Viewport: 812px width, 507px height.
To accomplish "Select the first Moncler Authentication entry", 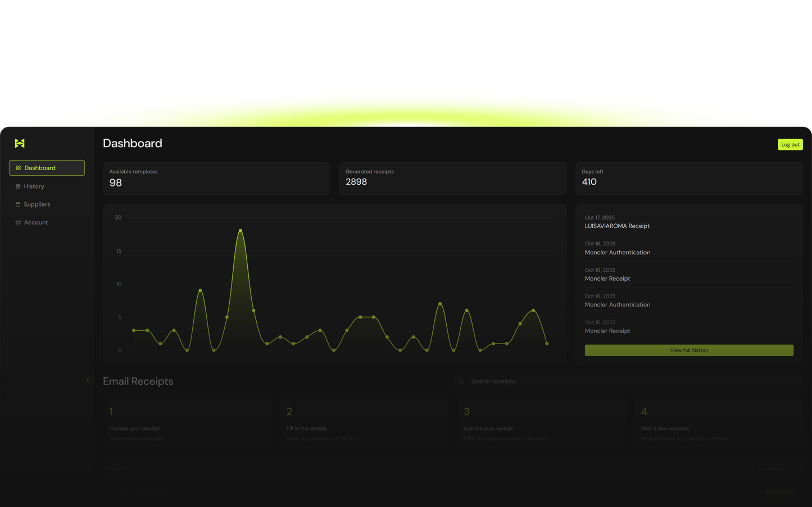I will [x=617, y=252].
